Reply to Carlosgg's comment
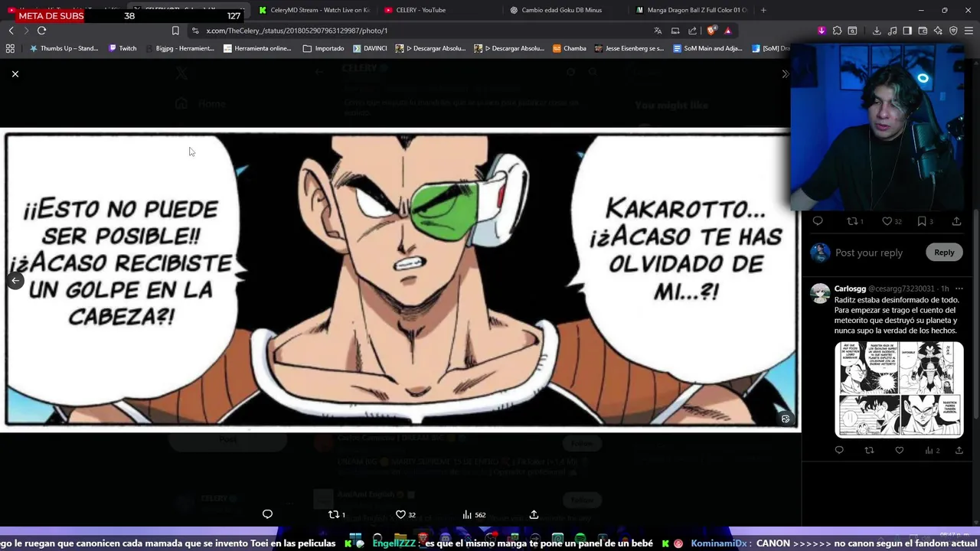This screenshot has width=980, height=551. (x=839, y=450)
